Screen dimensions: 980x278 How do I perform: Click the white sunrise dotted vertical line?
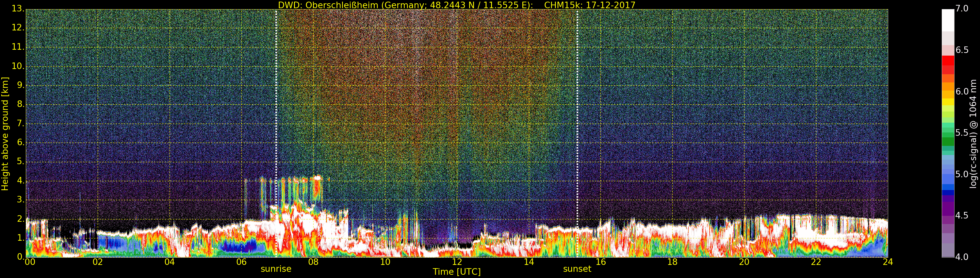(276, 114)
